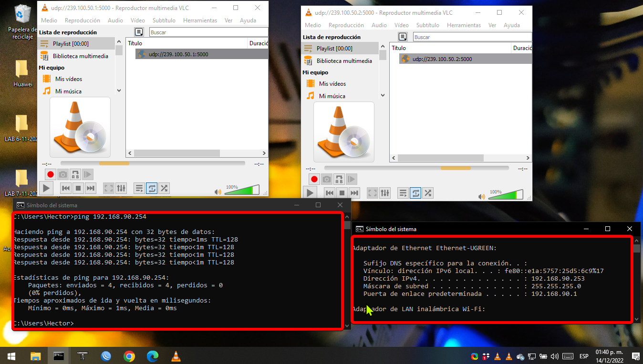Click right scroll arrow under the left VLC playlist
The height and width of the screenshot is (364, 643).
pos(265,153)
